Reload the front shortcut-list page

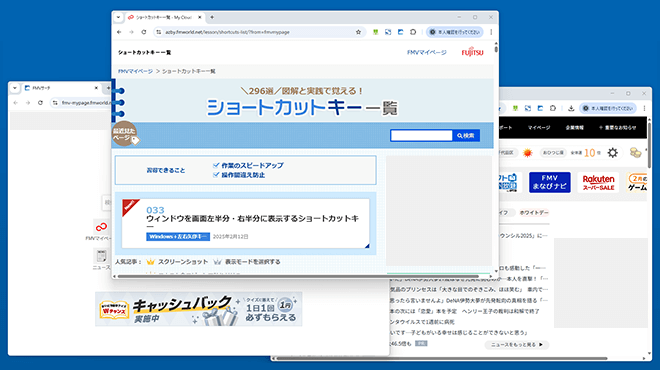click(x=144, y=32)
